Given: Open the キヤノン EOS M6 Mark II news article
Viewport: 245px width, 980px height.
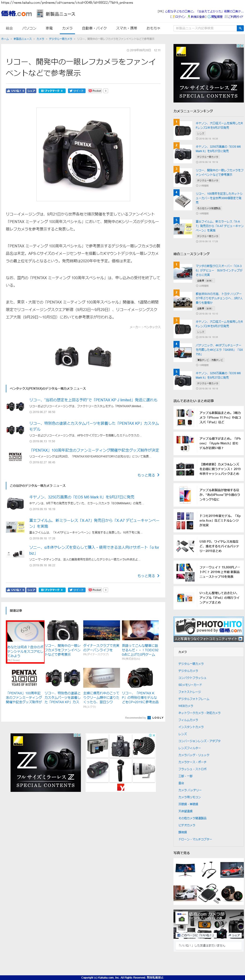Looking at the screenshot, I should point(82,497).
